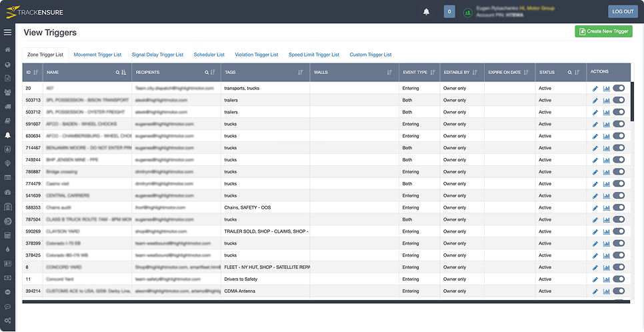This screenshot has height=332, width=644.
Task: Select the active bell alerts sidebar icon
Action: [7, 135]
